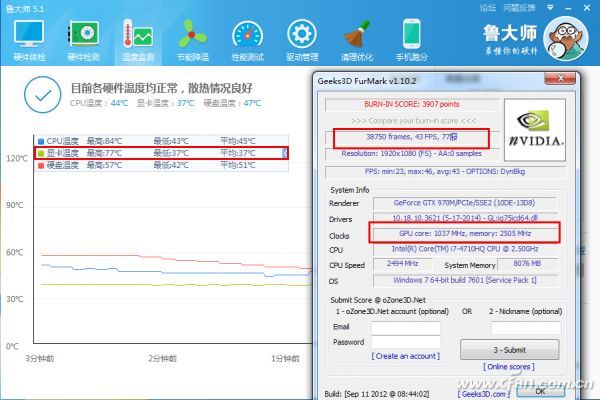Click the Password input field
This screenshot has height=400, width=600.
point(406,342)
